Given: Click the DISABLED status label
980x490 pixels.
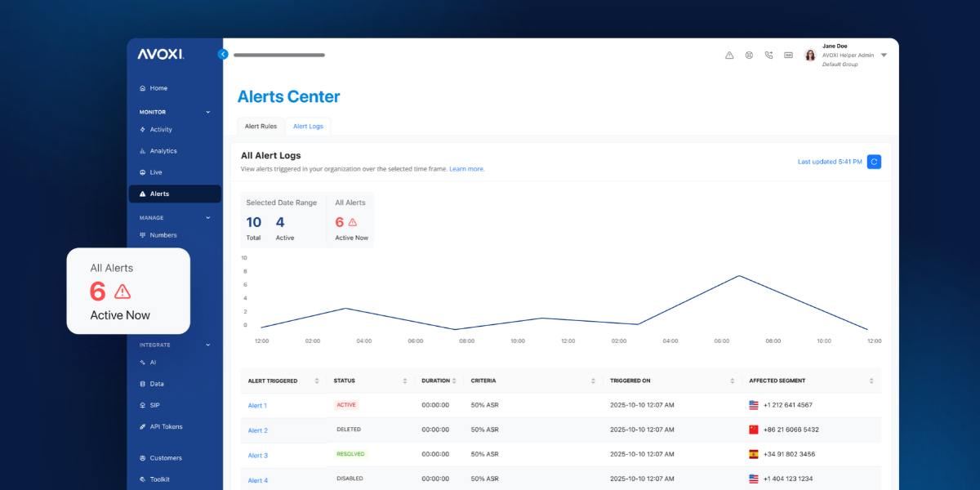Looking at the screenshot, I should coord(350,479).
